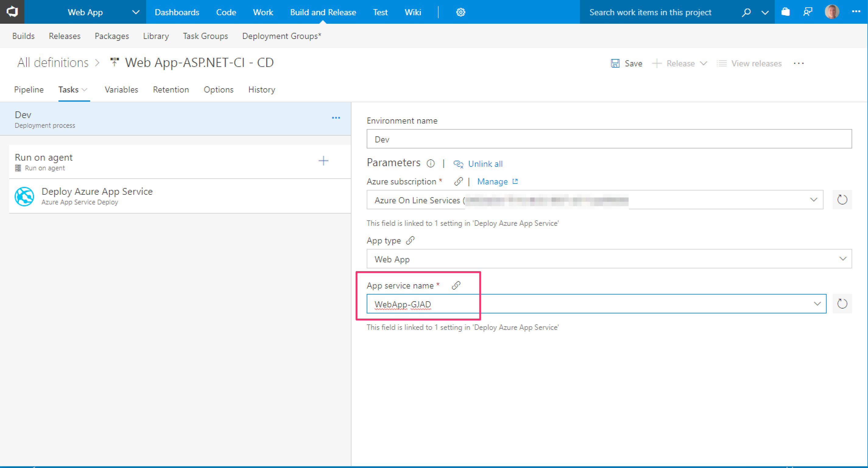Click the App service name link icon
The width and height of the screenshot is (868, 468).
456,285
